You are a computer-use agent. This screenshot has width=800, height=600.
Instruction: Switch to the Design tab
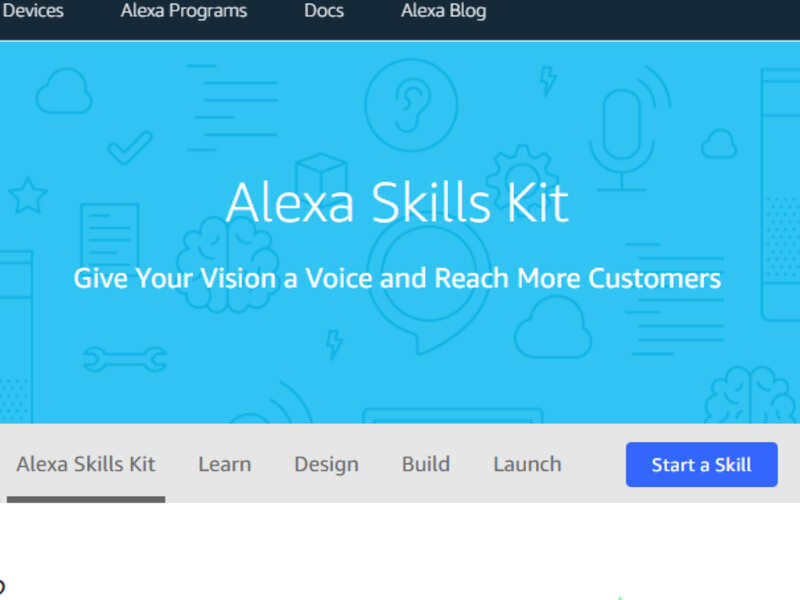[x=326, y=464]
